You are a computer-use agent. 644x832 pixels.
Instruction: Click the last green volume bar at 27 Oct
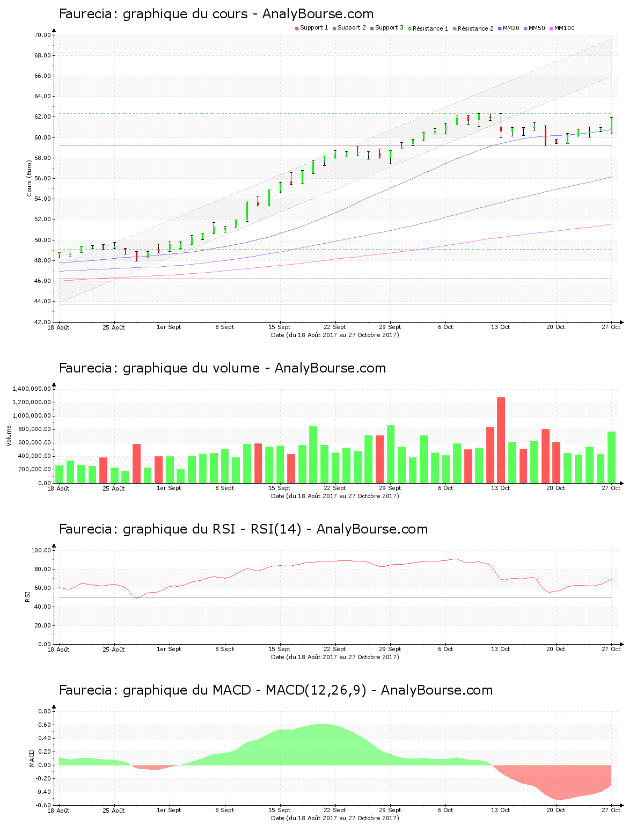tap(611, 457)
